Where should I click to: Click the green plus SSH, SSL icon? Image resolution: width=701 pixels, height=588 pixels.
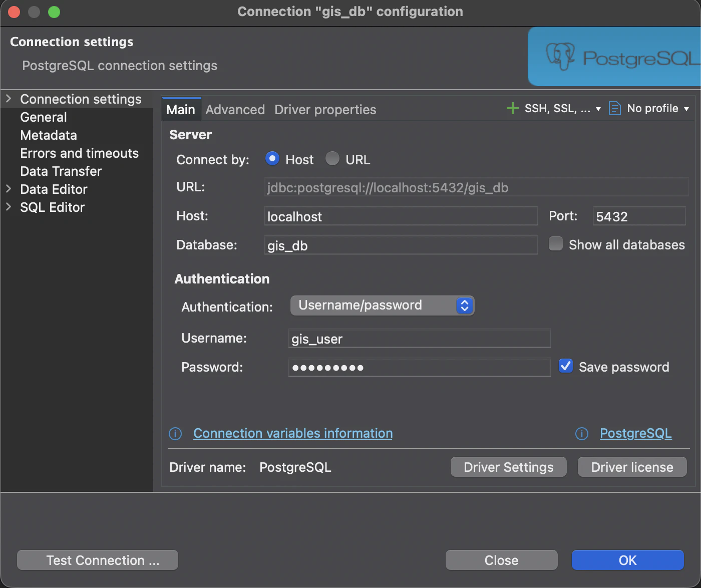(x=512, y=108)
